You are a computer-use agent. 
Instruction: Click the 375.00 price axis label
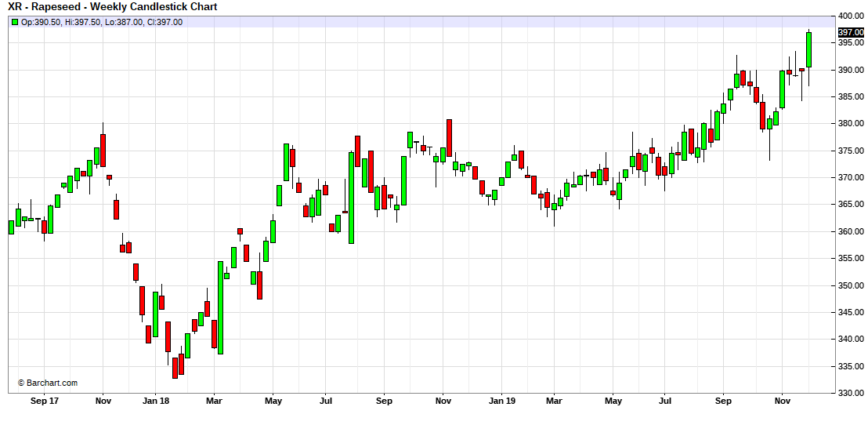(x=851, y=151)
